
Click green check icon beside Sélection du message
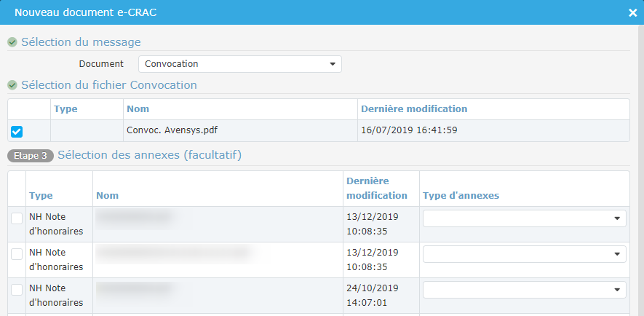[12, 42]
